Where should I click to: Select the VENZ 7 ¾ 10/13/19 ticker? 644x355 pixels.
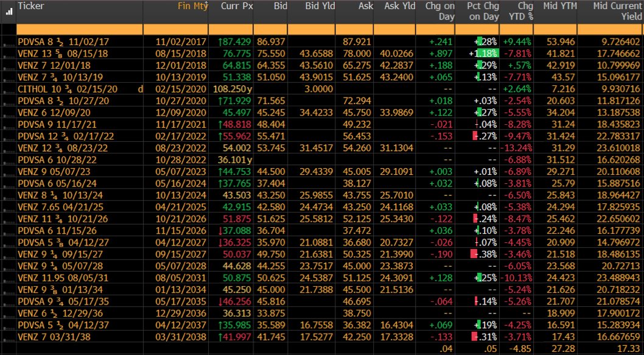click(60, 77)
